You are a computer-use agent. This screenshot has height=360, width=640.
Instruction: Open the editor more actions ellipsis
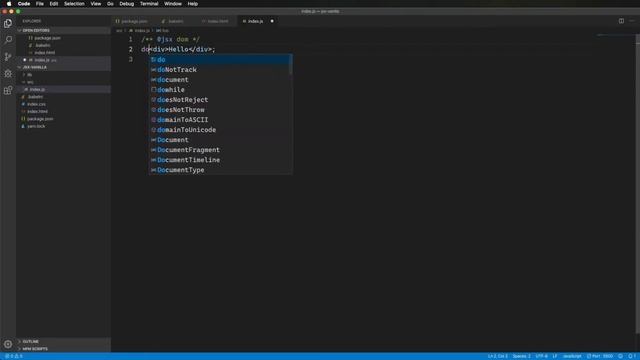tap(632, 21)
